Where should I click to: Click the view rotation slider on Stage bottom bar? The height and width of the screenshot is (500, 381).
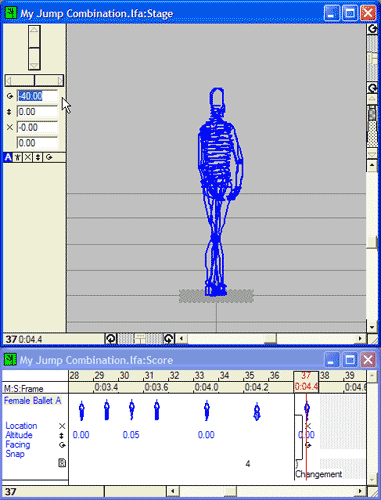pyautogui.click(x=140, y=339)
